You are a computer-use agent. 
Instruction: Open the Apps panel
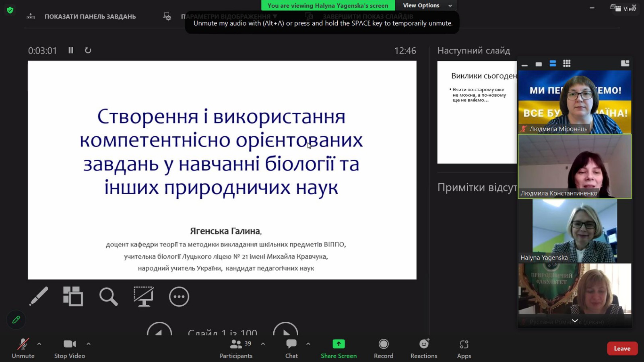[464, 348]
